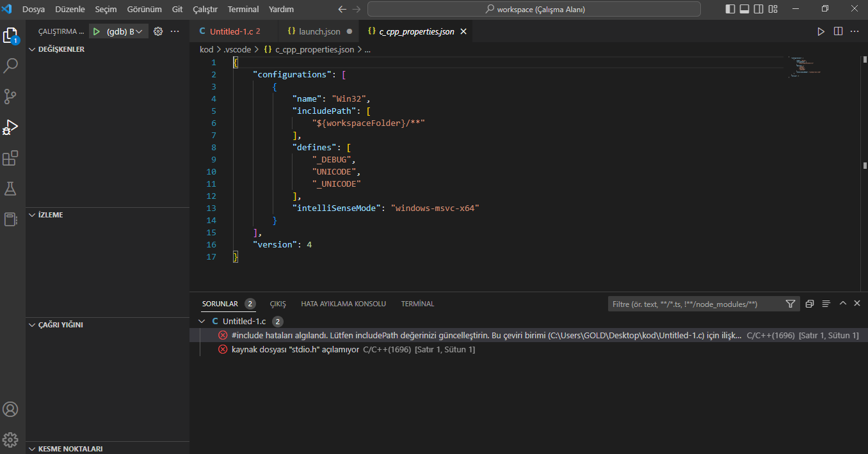Start debugging with the green play button
This screenshot has height=454, width=868.
(96, 31)
